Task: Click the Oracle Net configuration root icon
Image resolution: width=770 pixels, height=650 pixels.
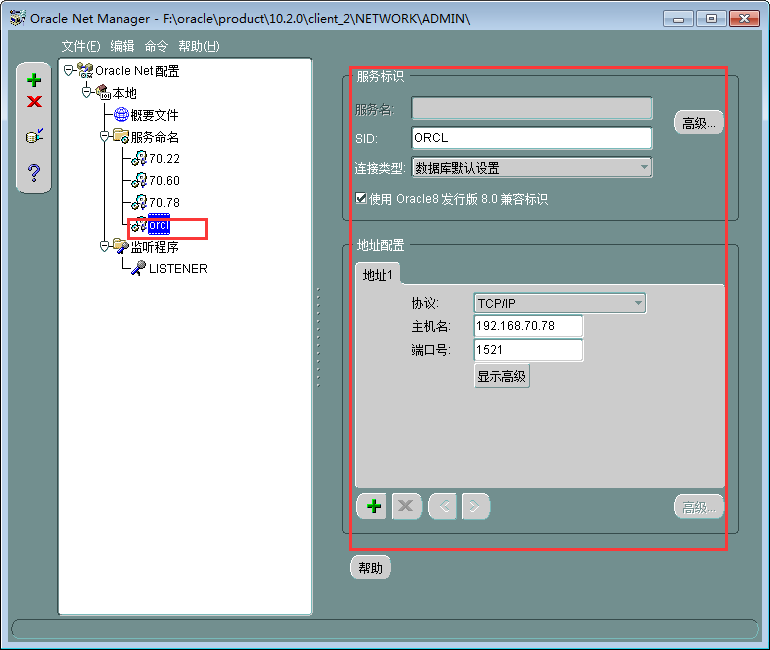Action: 85,70
